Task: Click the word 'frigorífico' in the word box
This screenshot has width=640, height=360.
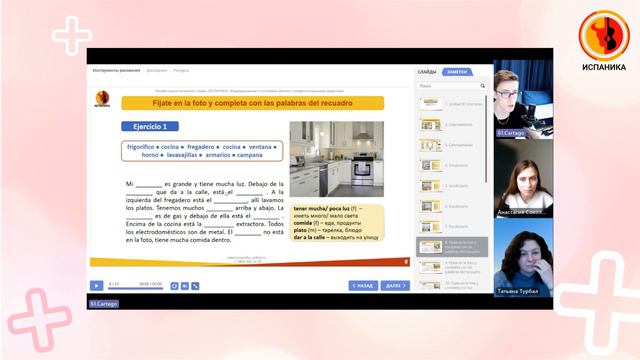Action: [140, 147]
